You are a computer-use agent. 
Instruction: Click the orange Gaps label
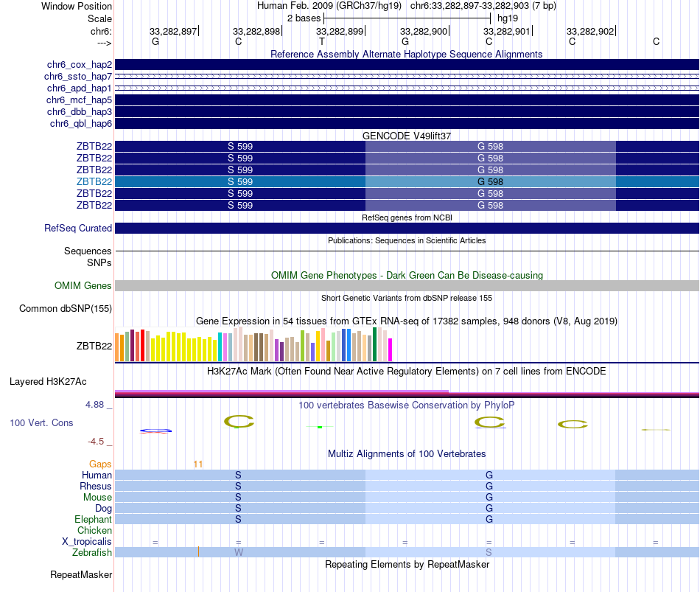(x=100, y=464)
